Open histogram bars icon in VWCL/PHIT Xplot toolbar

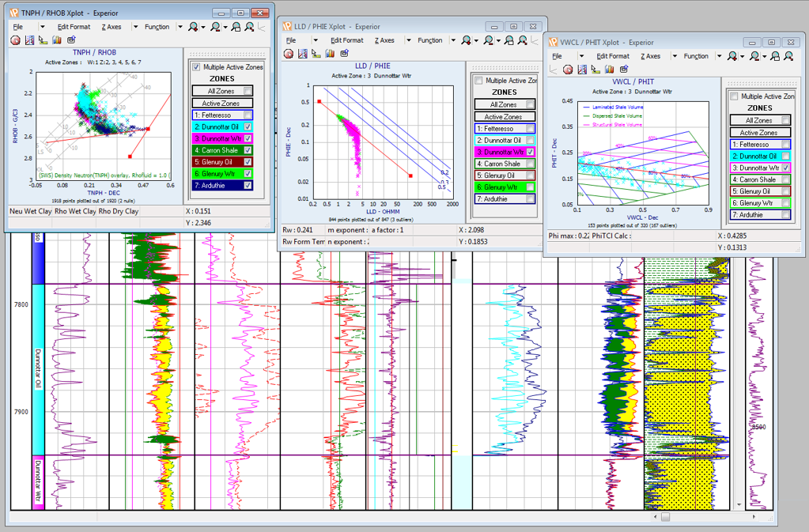coord(610,70)
